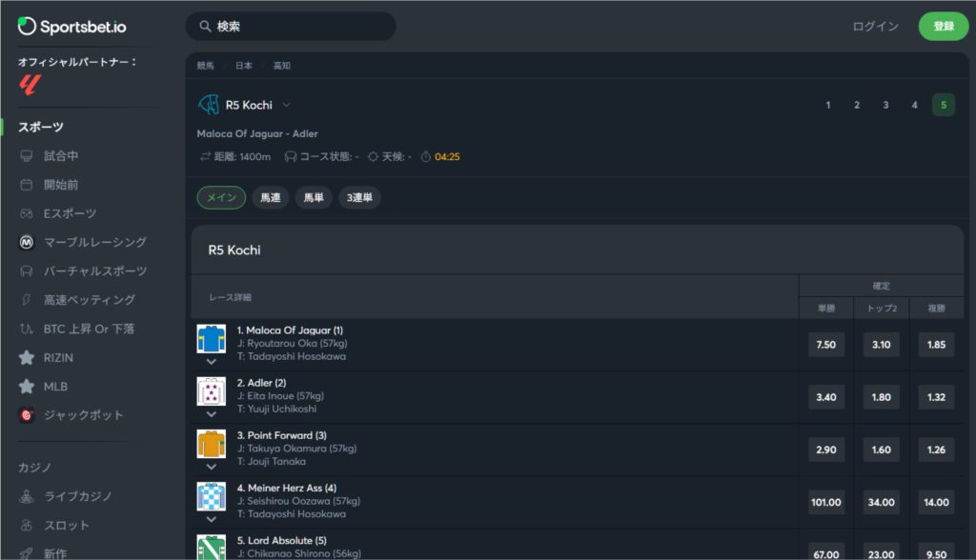Expand details for Meiner Herz Ass
The width and height of the screenshot is (976, 560).
click(212, 519)
